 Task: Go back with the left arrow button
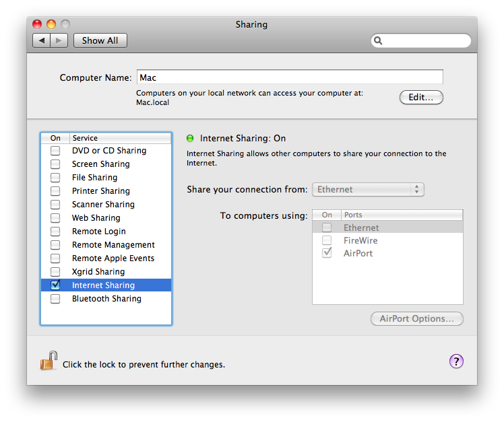pos(42,40)
